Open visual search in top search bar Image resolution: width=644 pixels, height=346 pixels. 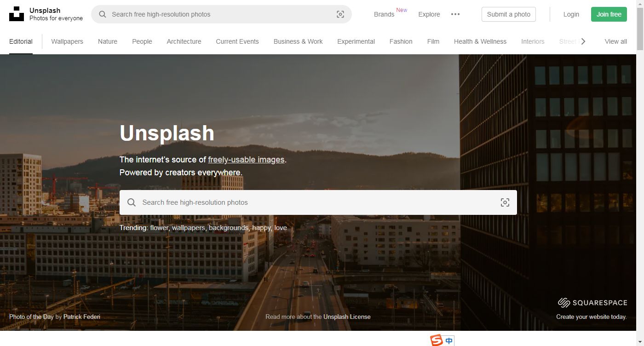click(340, 14)
